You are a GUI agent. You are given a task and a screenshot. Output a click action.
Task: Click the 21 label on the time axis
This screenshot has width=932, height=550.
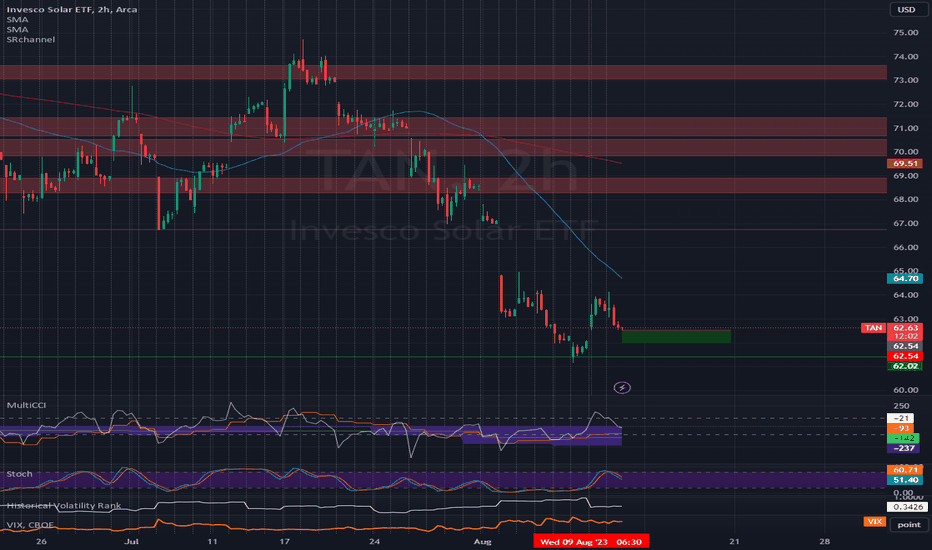coord(735,542)
